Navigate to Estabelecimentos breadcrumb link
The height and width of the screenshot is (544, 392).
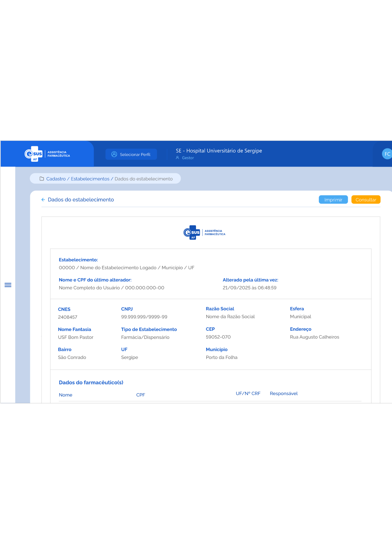coord(90,179)
